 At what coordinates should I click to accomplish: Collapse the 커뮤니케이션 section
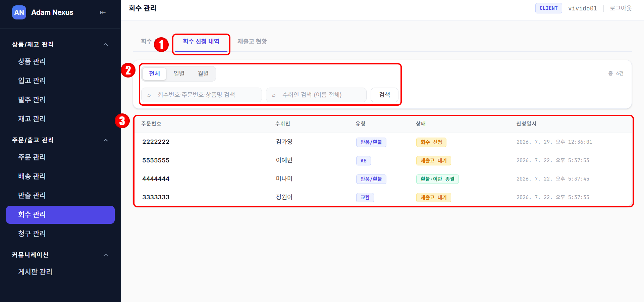[x=106, y=255]
